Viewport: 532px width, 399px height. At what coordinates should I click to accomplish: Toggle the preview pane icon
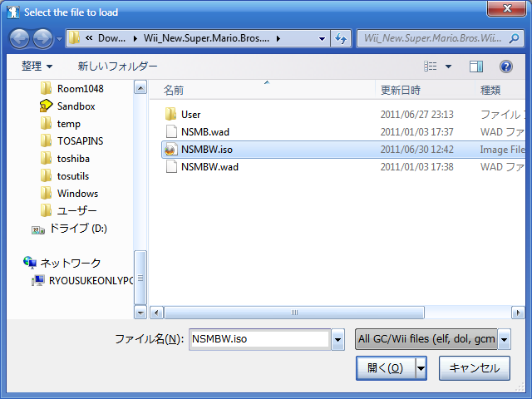point(476,66)
